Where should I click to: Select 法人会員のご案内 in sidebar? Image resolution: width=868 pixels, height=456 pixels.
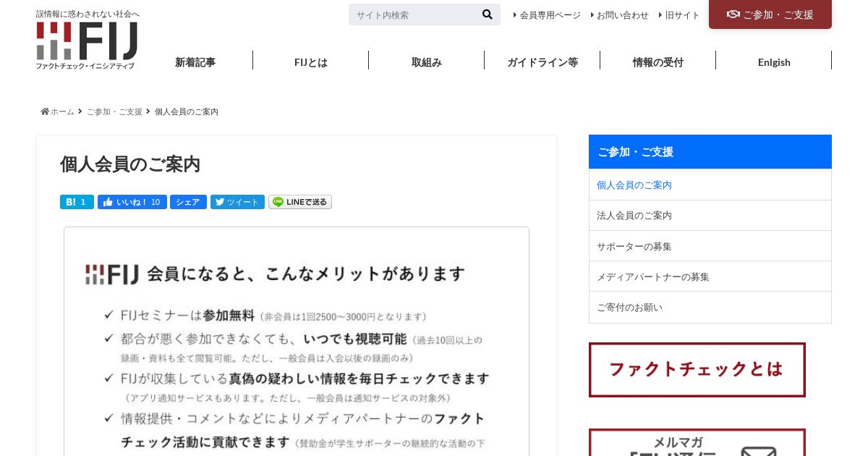coord(710,215)
